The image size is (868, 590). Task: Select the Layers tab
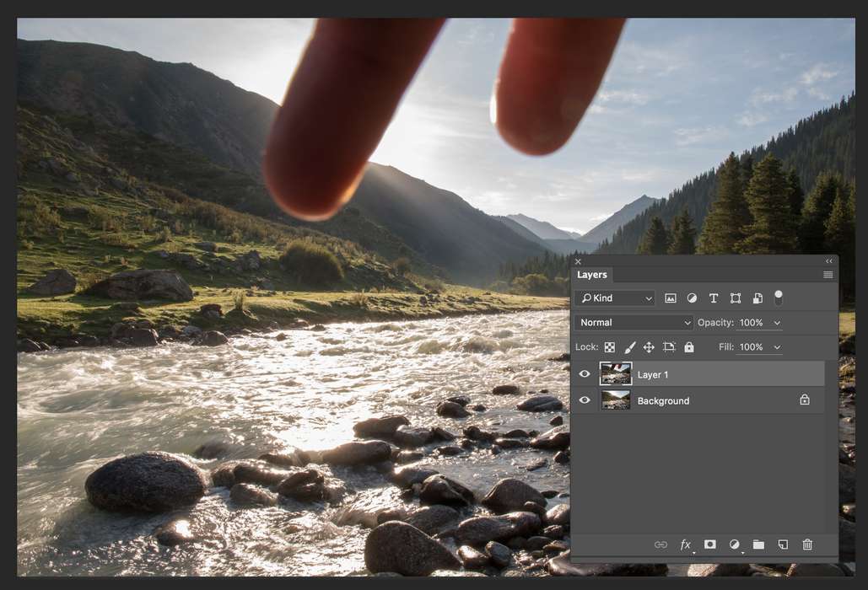click(592, 275)
